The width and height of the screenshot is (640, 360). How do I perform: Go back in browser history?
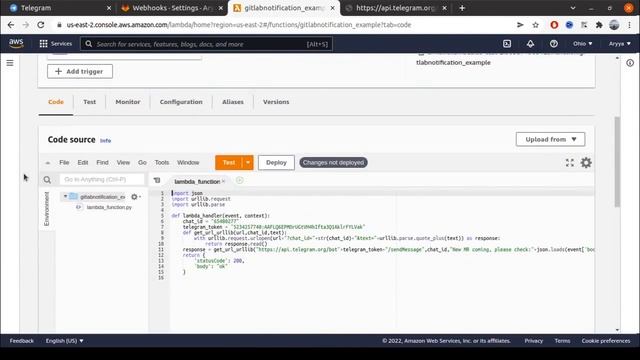click(x=11, y=25)
